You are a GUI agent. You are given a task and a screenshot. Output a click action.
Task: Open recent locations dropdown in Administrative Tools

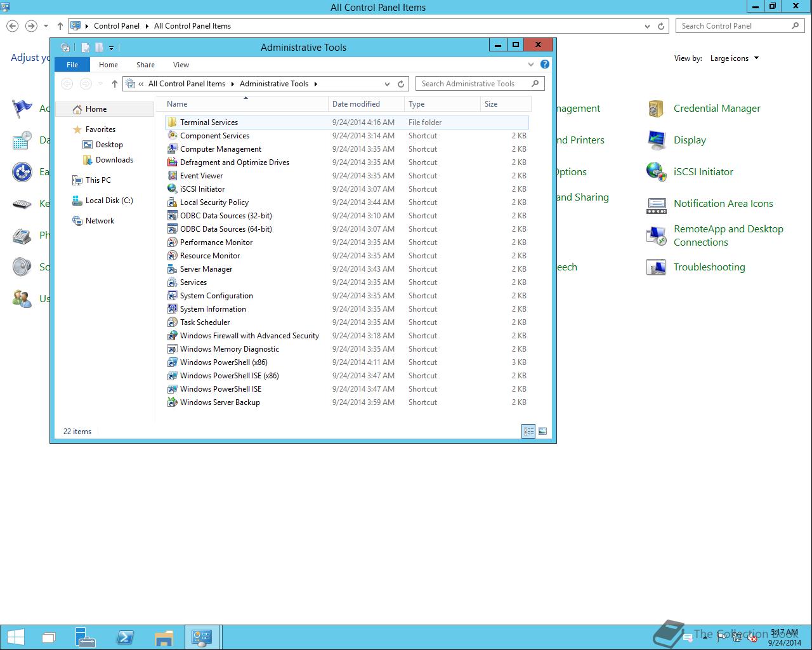(100, 84)
